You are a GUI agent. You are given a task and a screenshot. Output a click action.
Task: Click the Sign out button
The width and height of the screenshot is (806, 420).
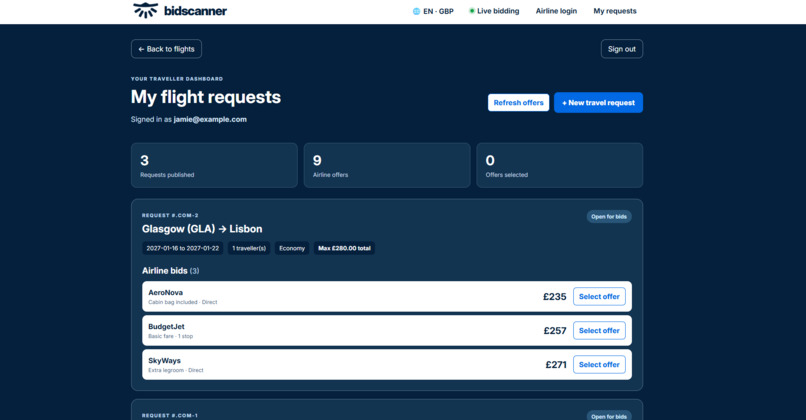coord(621,49)
